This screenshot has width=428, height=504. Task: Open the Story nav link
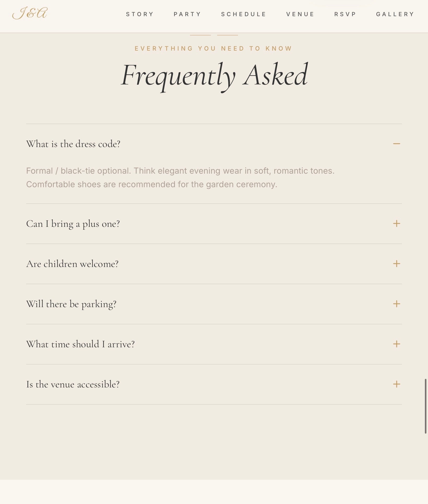tap(140, 14)
